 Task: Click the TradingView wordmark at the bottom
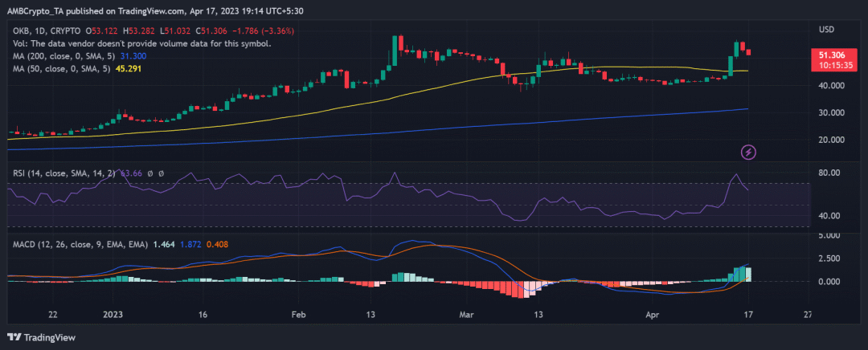[49, 337]
